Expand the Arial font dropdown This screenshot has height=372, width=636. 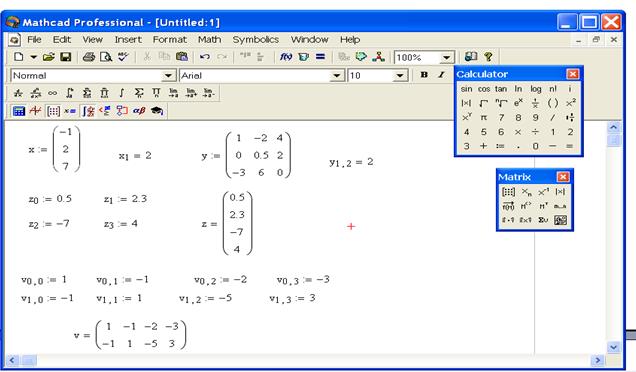(x=337, y=76)
